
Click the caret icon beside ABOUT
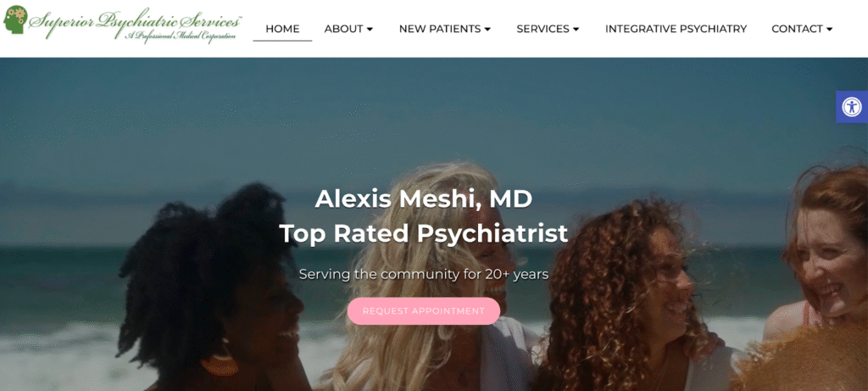coord(370,29)
